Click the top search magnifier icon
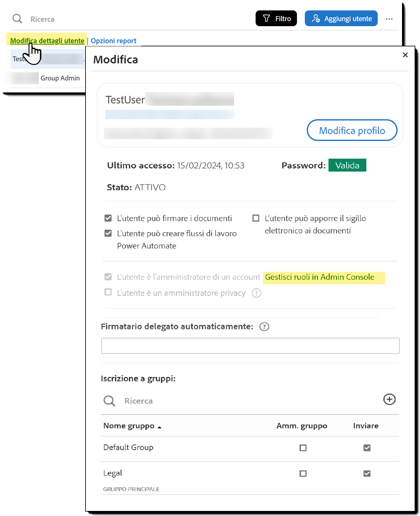This screenshot has width=420, height=516. [x=17, y=19]
